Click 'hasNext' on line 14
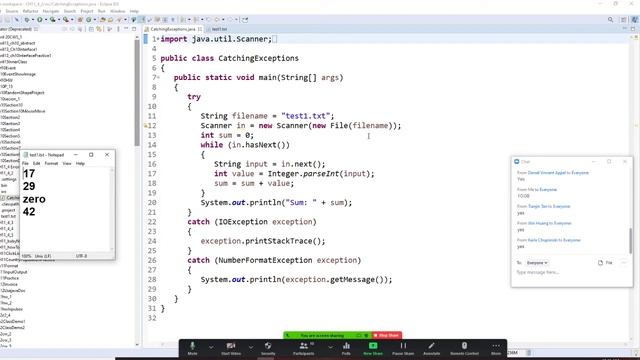 [262, 145]
